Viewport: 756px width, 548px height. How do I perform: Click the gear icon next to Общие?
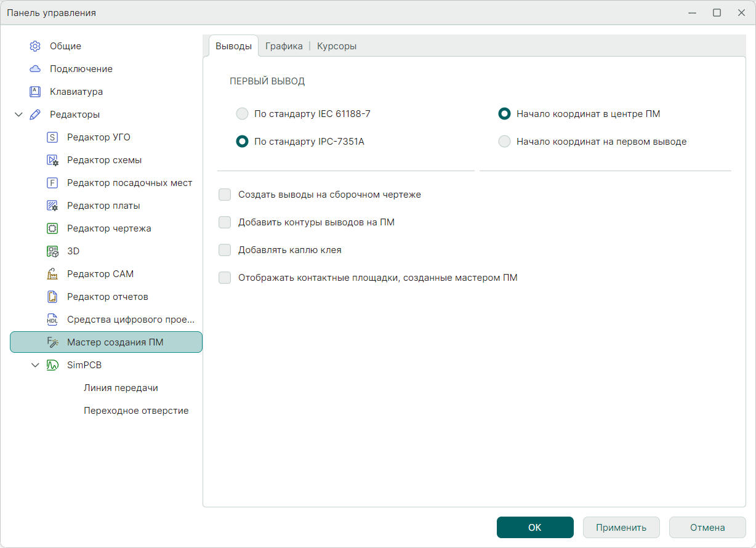pos(35,46)
